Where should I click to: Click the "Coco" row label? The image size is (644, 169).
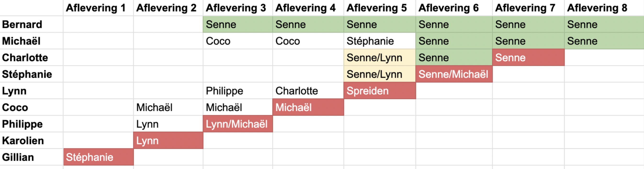coord(15,107)
